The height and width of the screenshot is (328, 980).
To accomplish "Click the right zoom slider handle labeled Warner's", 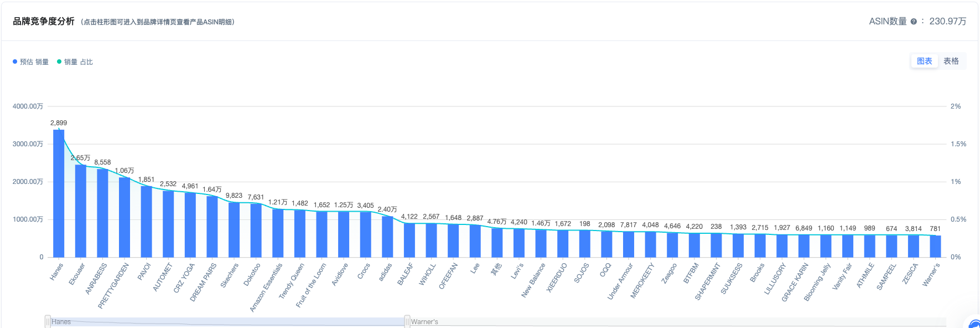I will (407, 321).
